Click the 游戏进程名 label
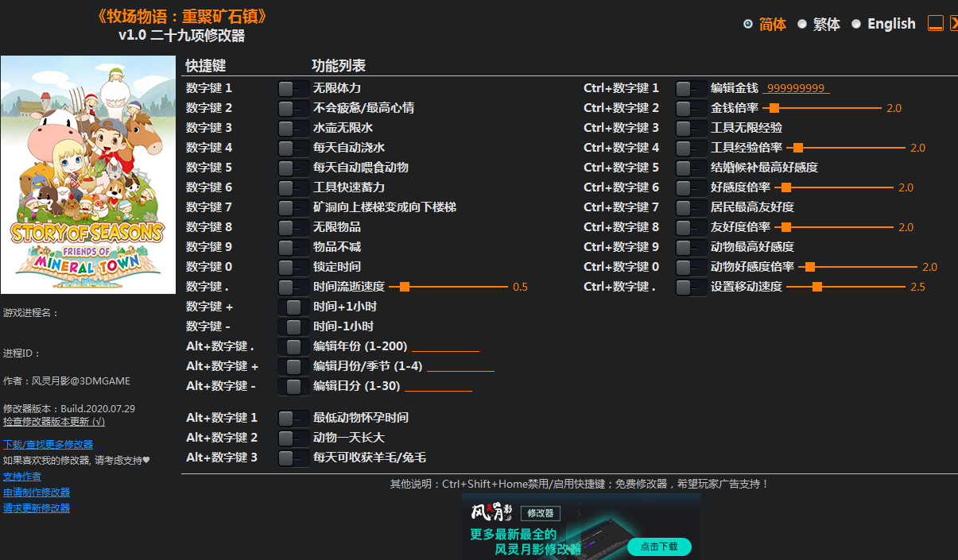The width and height of the screenshot is (958, 560). click(x=31, y=313)
